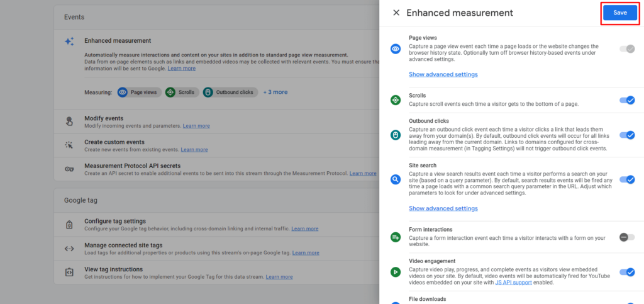The width and height of the screenshot is (644, 304).
Task: Click the Enhanced measurement heading in Events
Action: point(118,41)
